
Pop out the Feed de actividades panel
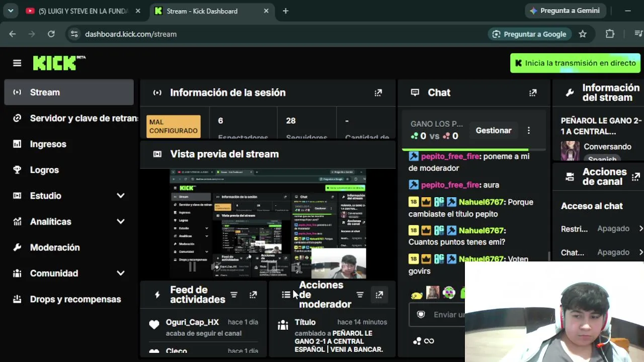pos(253,295)
